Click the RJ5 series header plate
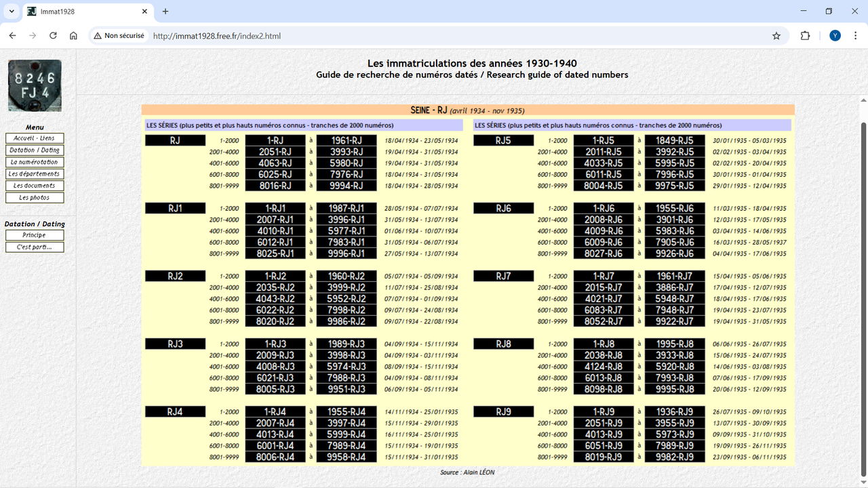Image resolution: width=868 pixels, height=488 pixels. coord(503,140)
